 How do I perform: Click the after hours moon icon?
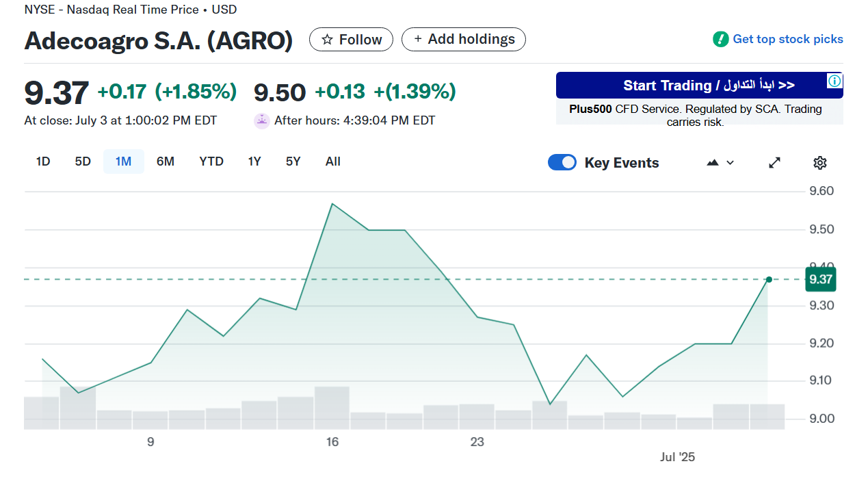261,121
